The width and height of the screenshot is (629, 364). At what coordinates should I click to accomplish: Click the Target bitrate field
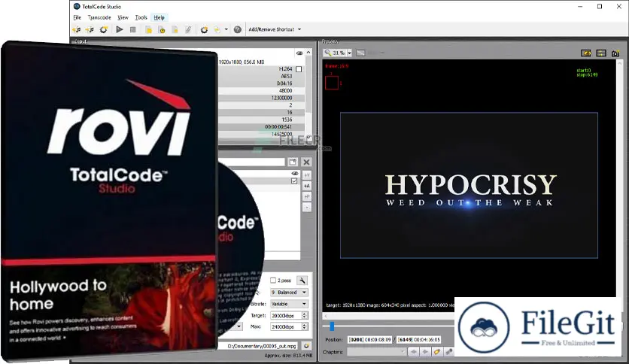285,316
